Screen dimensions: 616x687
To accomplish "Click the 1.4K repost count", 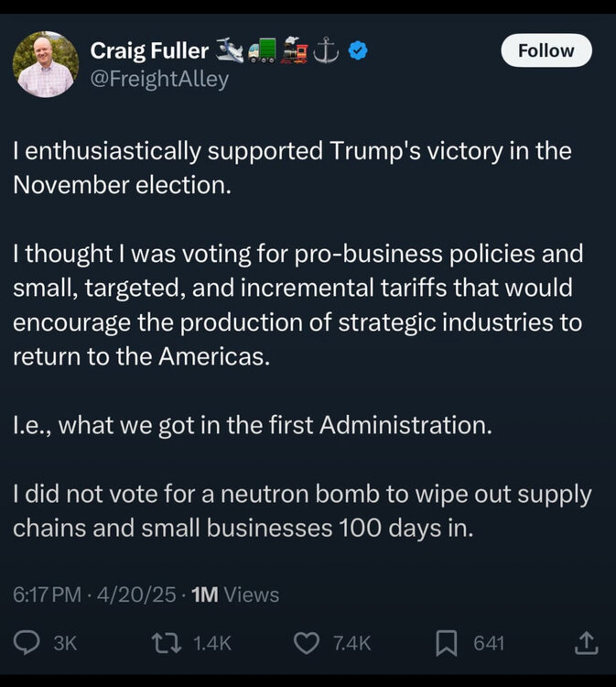I will (x=215, y=643).
